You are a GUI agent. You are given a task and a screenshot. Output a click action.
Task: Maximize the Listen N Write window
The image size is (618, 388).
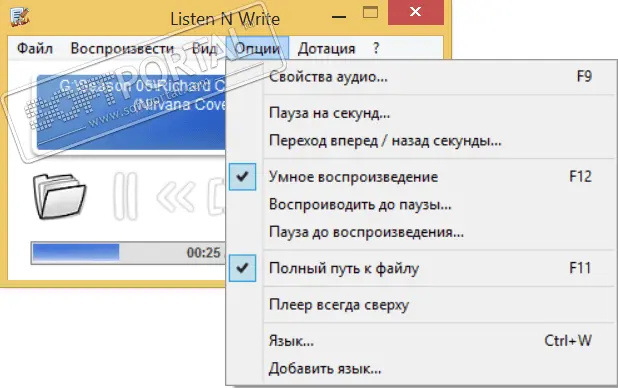pos(370,13)
